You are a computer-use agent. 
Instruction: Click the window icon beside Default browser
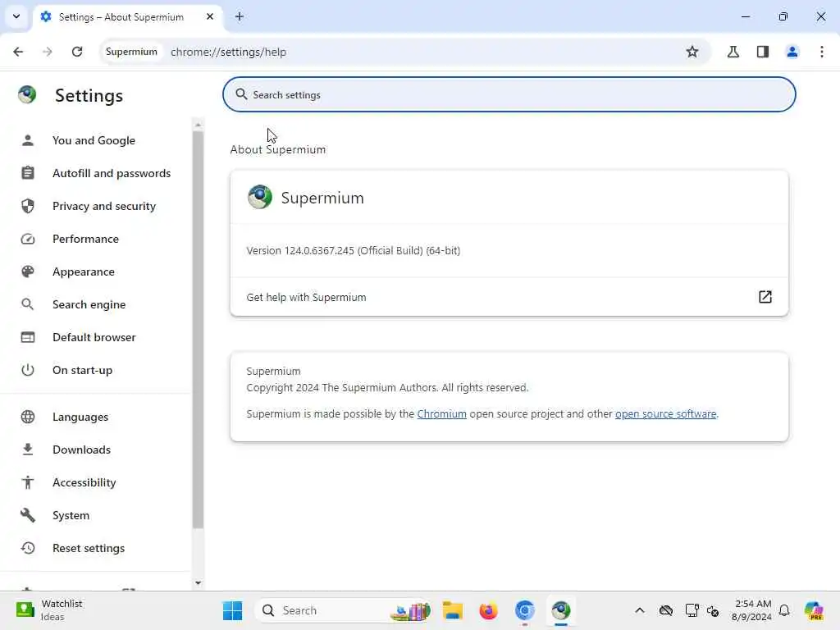click(28, 337)
